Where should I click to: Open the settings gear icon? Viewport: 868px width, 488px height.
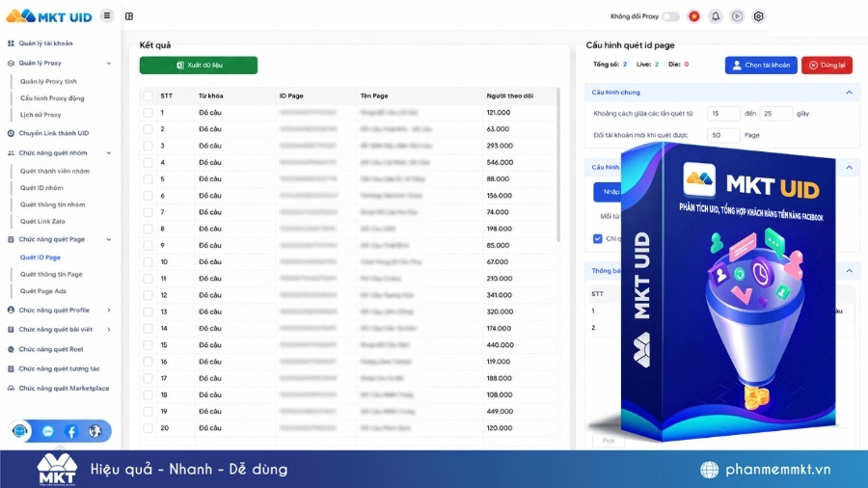(x=758, y=16)
